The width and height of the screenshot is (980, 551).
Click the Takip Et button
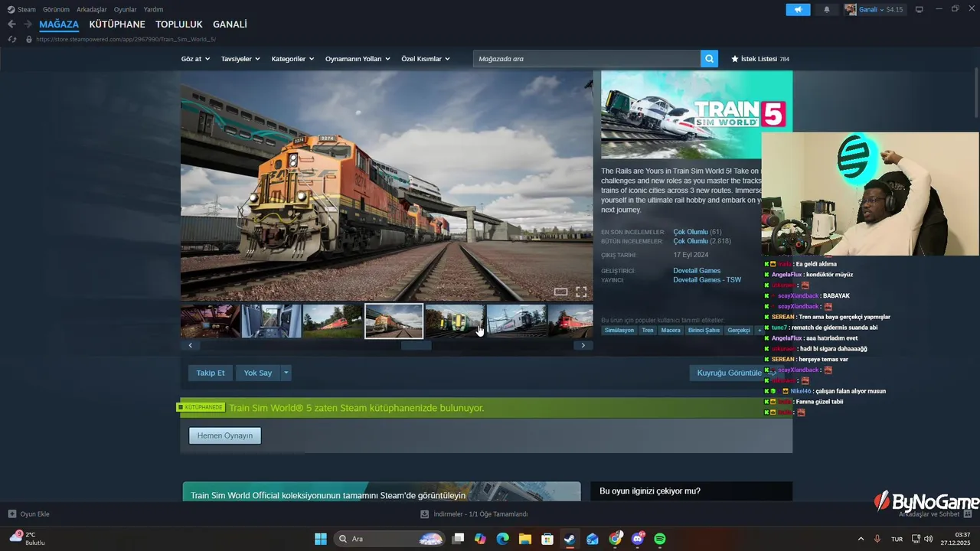[211, 373]
